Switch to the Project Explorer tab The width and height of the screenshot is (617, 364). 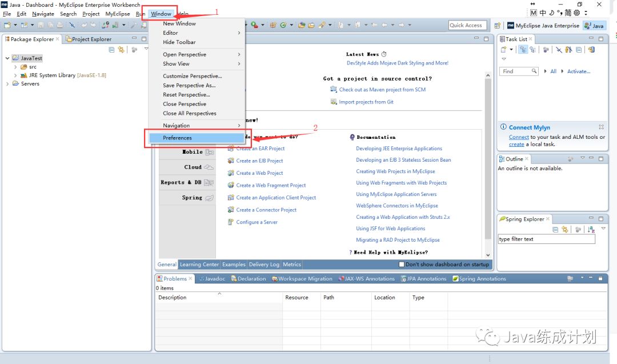click(x=89, y=39)
